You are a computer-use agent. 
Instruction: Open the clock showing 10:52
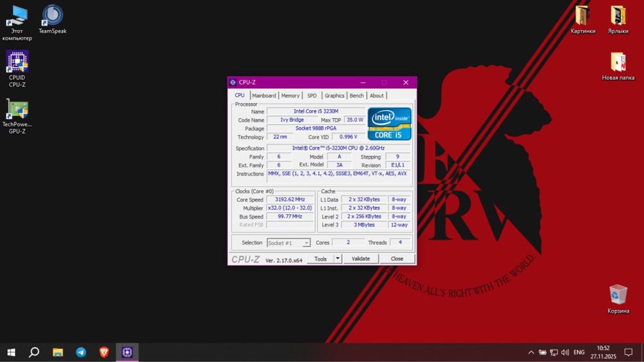[603, 352]
